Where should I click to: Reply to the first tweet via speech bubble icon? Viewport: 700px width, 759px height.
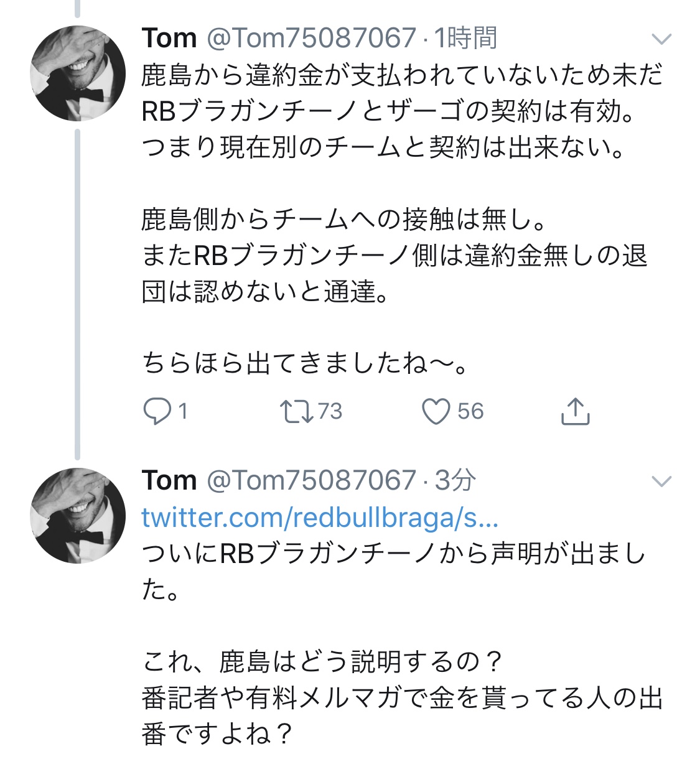156,411
